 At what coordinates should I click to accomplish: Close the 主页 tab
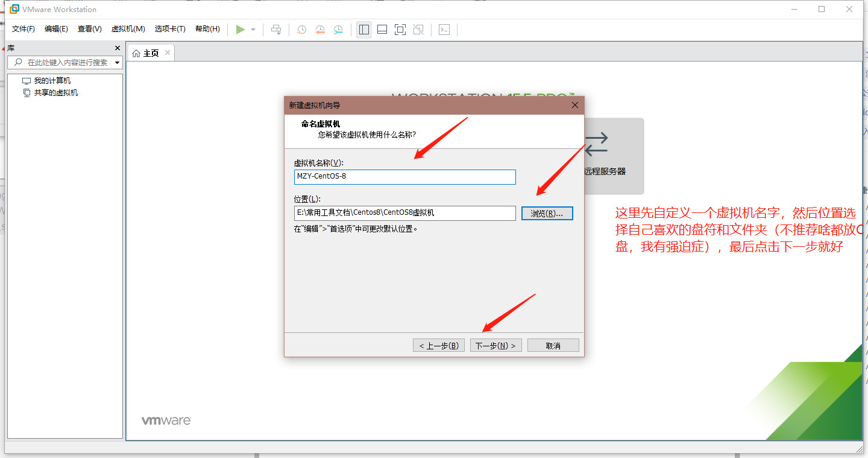coord(168,52)
